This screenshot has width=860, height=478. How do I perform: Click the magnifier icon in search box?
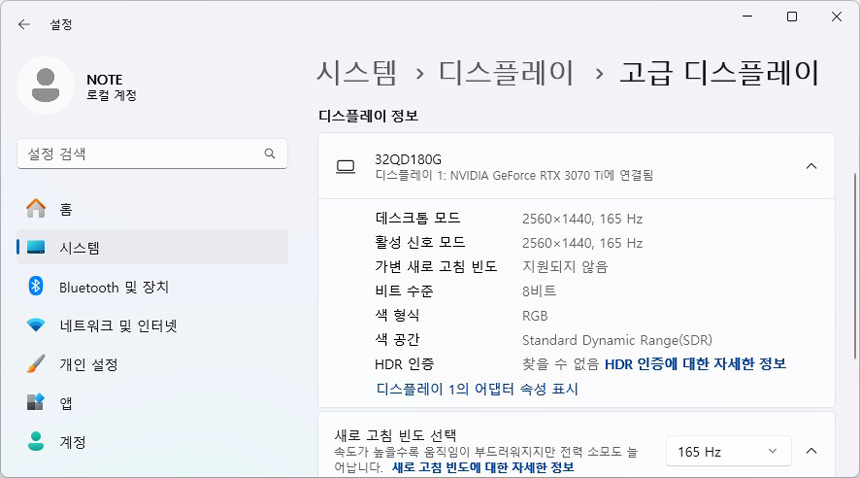pos(269,154)
